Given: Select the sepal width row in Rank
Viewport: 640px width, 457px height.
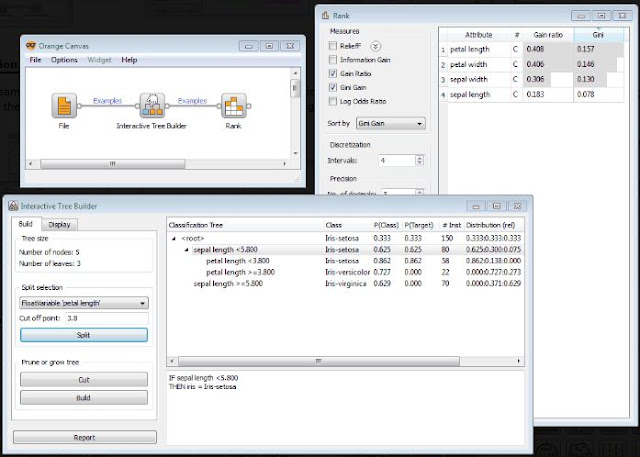Looking at the screenshot, I should coord(531,80).
